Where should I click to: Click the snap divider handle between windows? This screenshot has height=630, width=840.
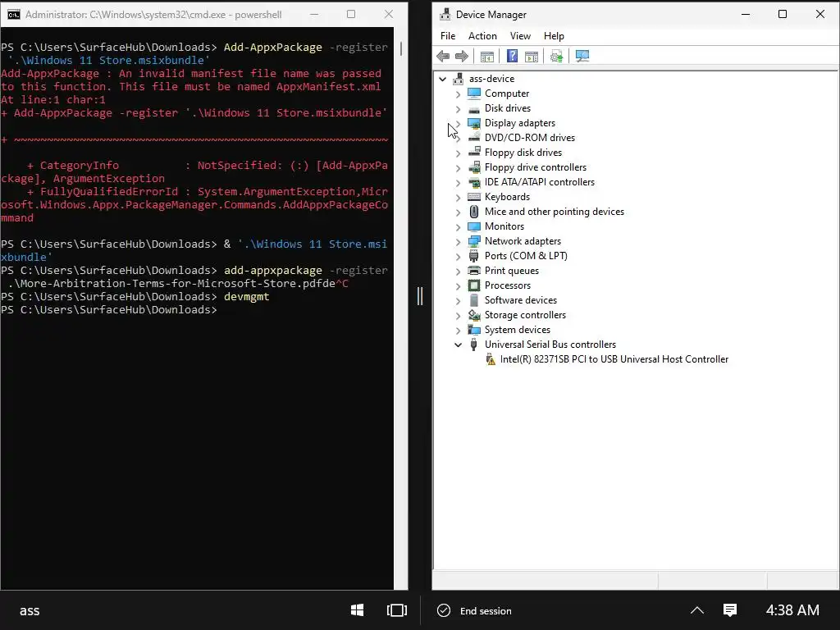point(420,295)
